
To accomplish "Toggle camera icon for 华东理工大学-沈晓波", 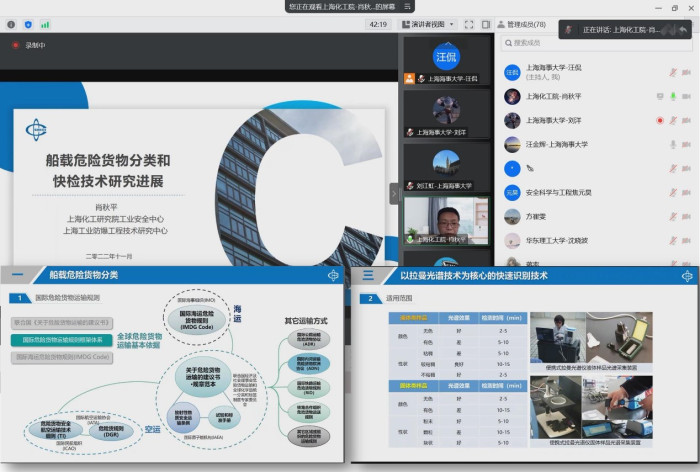I will point(686,241).
